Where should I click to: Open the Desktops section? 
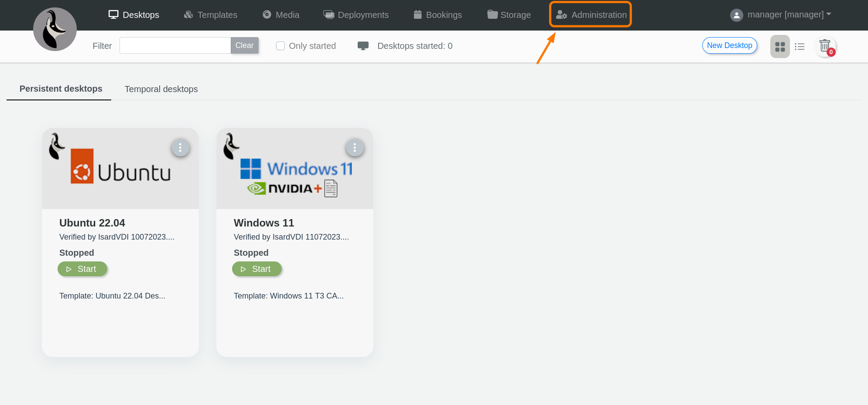point(133,15)
